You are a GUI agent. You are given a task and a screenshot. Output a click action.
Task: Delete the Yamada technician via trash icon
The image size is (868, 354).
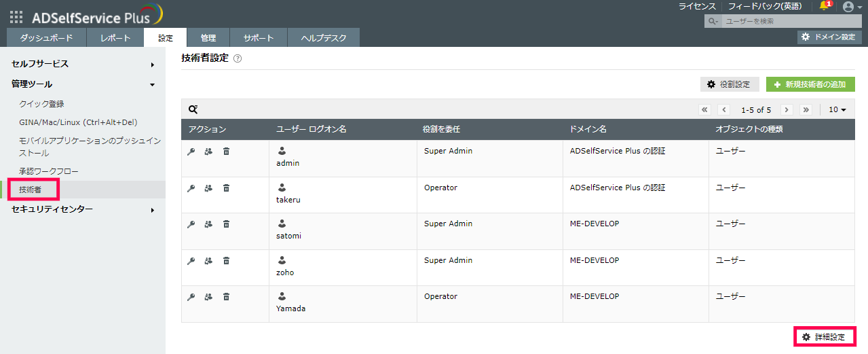(226, 297)
